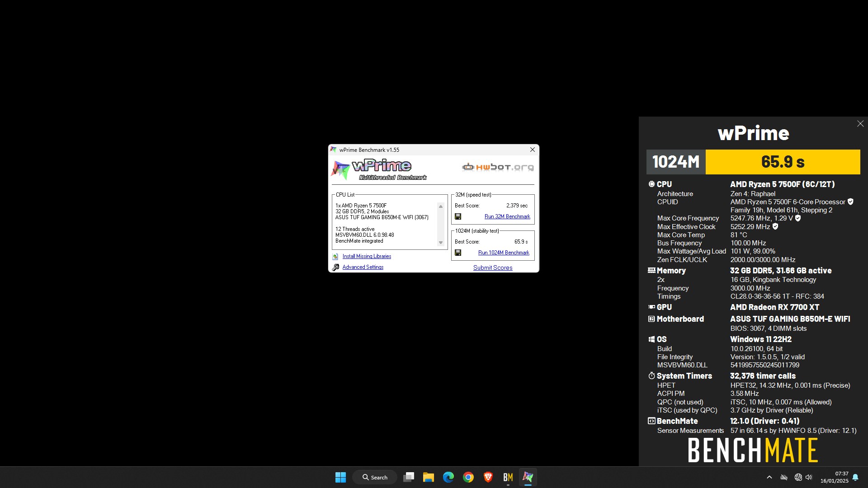Click the BenchMate section icon
868x488 pixels.
pos(651,421)
